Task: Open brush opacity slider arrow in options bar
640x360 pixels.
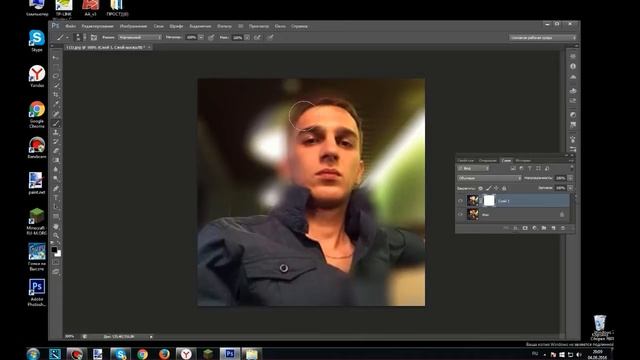Action: 201,37
